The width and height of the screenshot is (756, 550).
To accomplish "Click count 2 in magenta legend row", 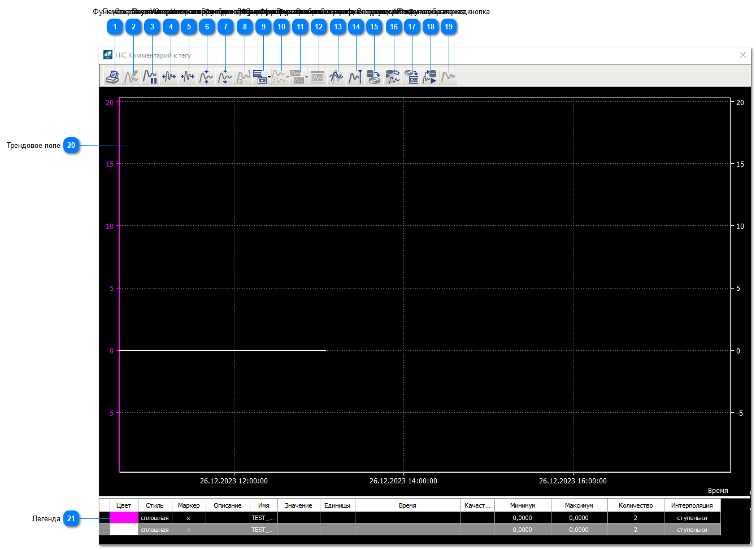I will point(636,518).
